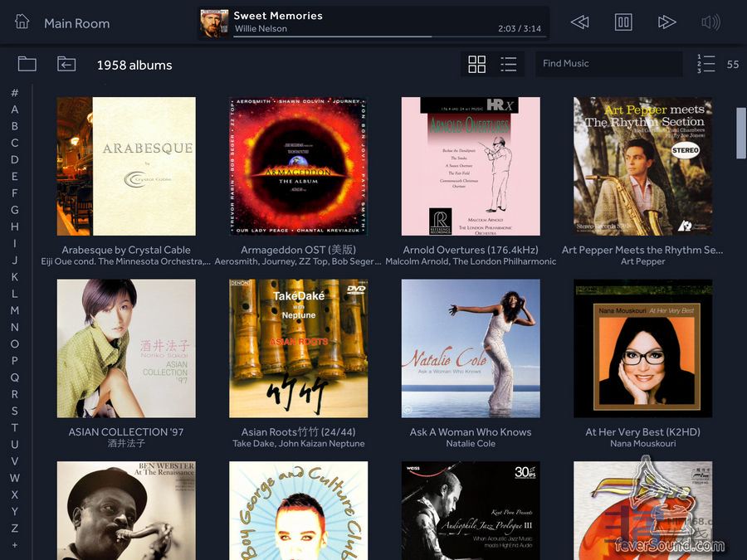
Task: Skip to the previous track
Action: [580, 22]
